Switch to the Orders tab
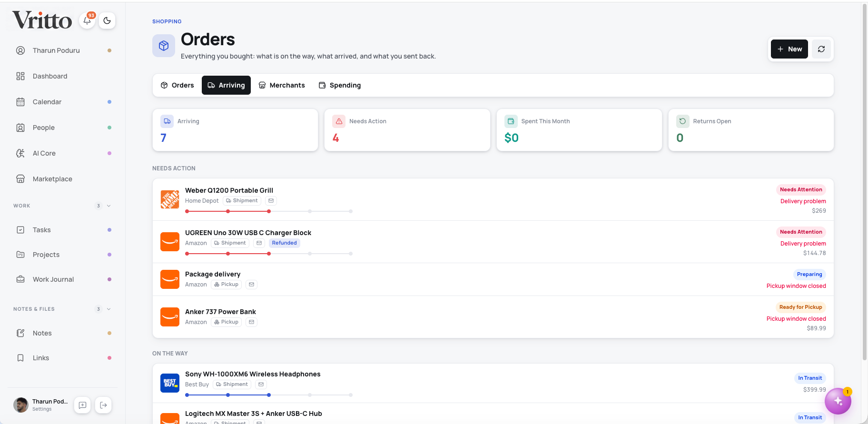The height and width of the screenshot is (424, 868). (x=177, y=85)
